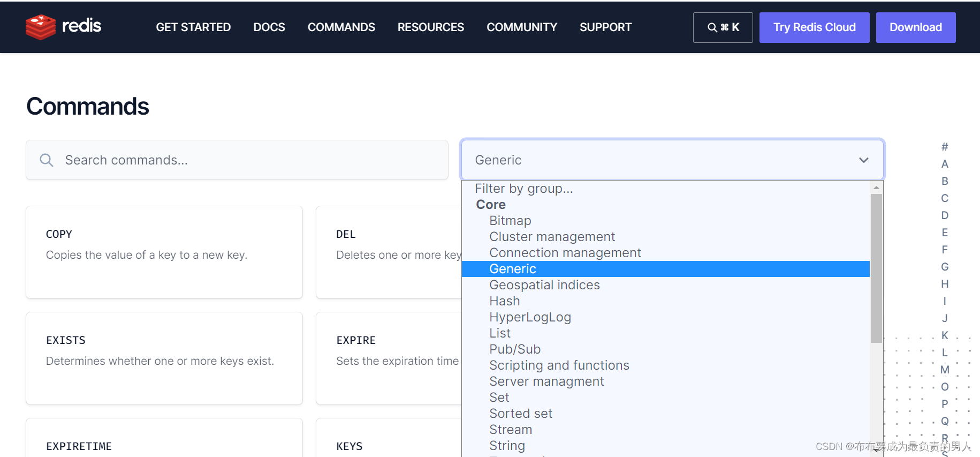Open the COPY command card
The height and width of the screenshot is (457, 980).
pyautogui.click(x=164, y=252)
